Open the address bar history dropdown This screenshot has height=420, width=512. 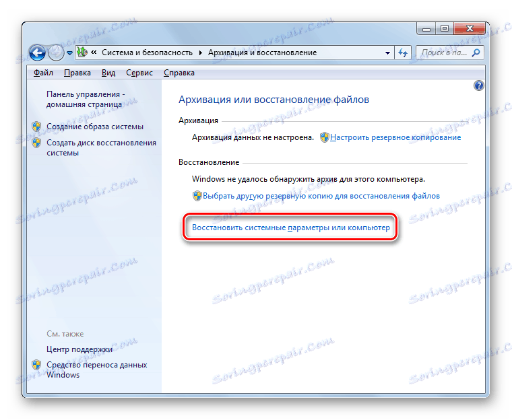pos(387,53)
